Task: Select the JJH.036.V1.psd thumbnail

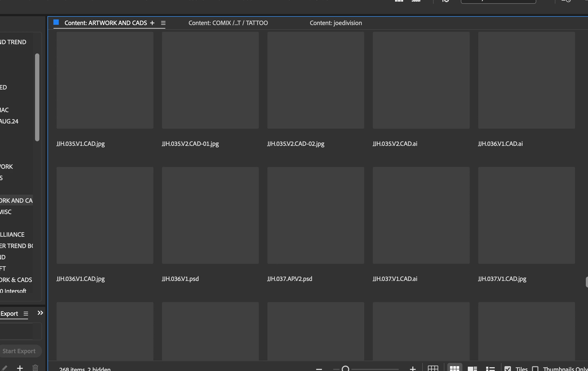Action: click(210, 215)
